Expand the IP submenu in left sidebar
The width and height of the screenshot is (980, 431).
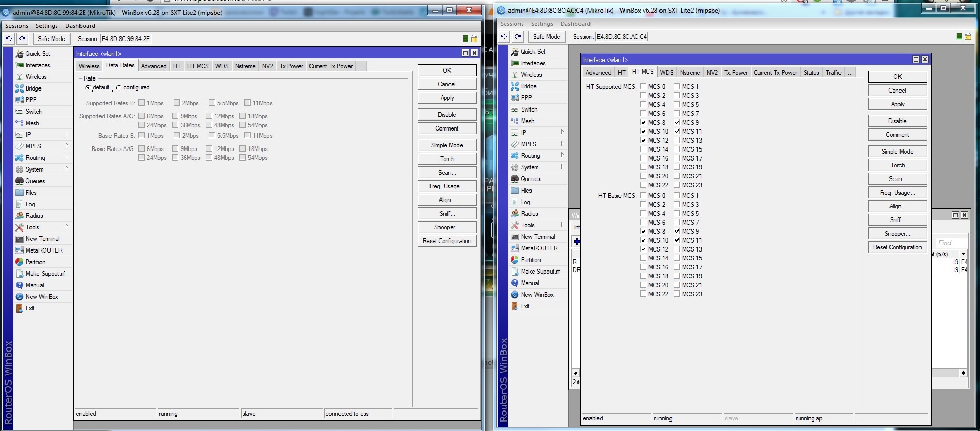click(x=67, y=134)
